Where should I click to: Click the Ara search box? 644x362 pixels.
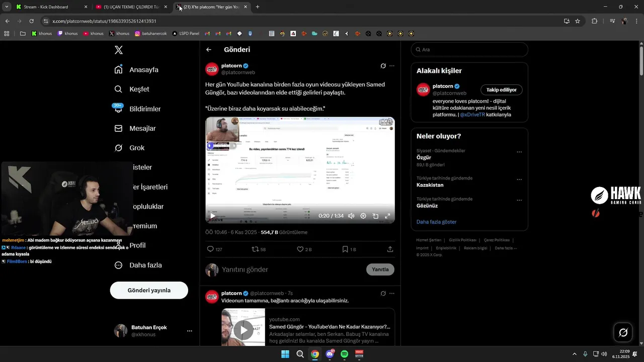(x=469, y=50)
